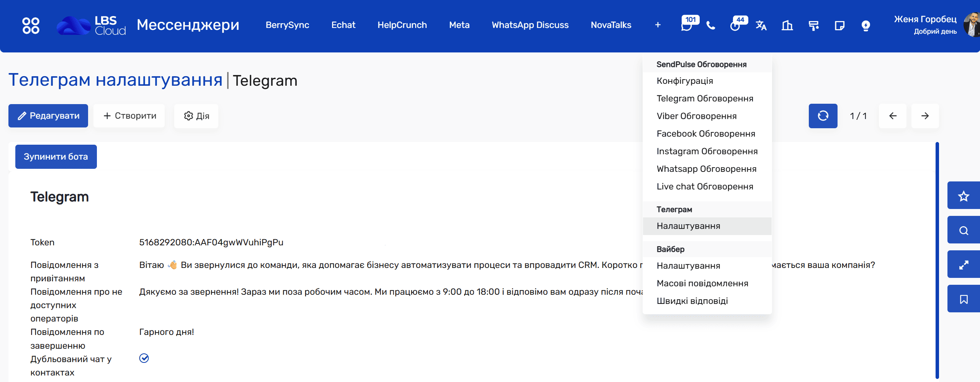Click the Редагувати button
Image resolution: width=980 pixels, height=382 pixels.
point(48,116)
